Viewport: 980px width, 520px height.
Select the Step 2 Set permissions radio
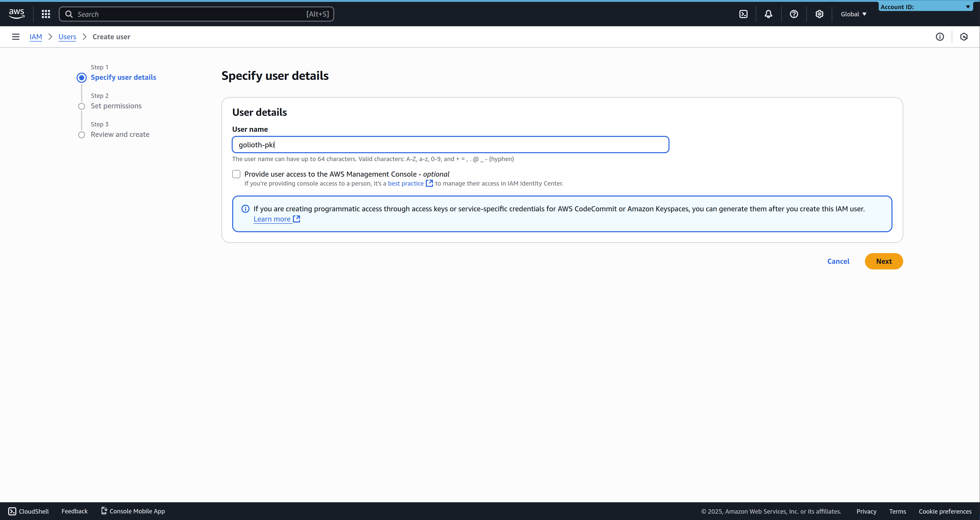81,106
